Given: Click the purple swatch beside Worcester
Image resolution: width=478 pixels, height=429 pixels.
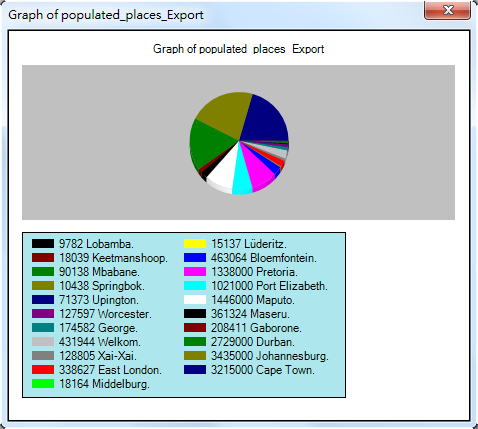Looking at the screenshot, I should pyautogui.click(x=43, y=314).
